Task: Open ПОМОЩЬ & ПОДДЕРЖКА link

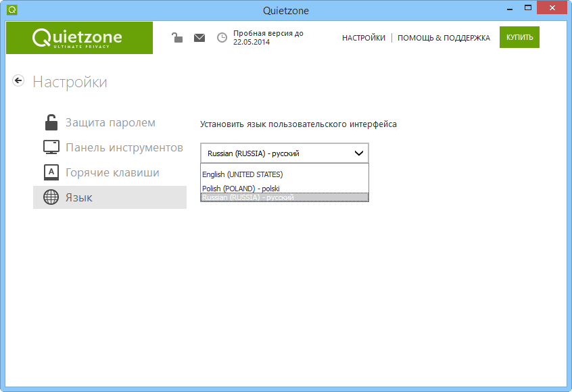Action: click(444, 38)
